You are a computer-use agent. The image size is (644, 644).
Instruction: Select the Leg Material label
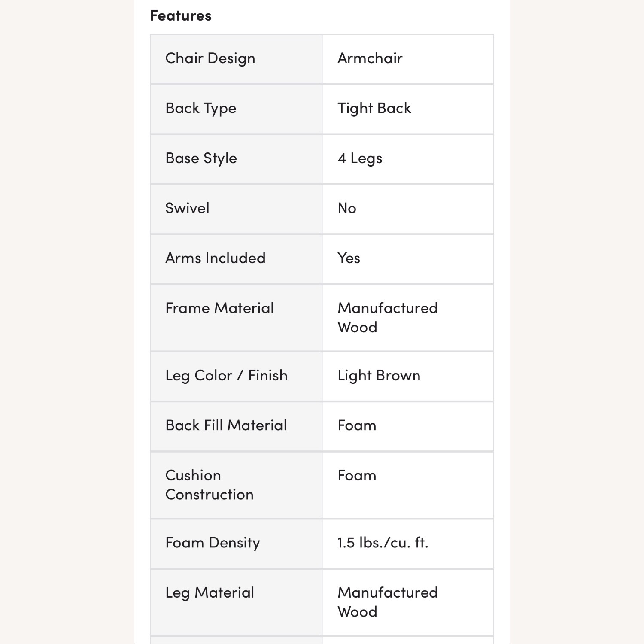pos(210,593)
